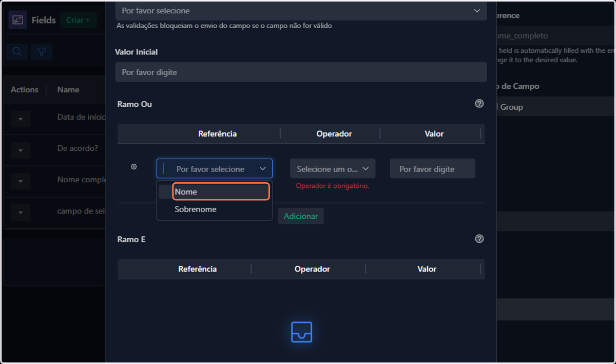Click the Operador header in Ramo Ou
This screenshot has height=364, width=616.
coord(334,133)
